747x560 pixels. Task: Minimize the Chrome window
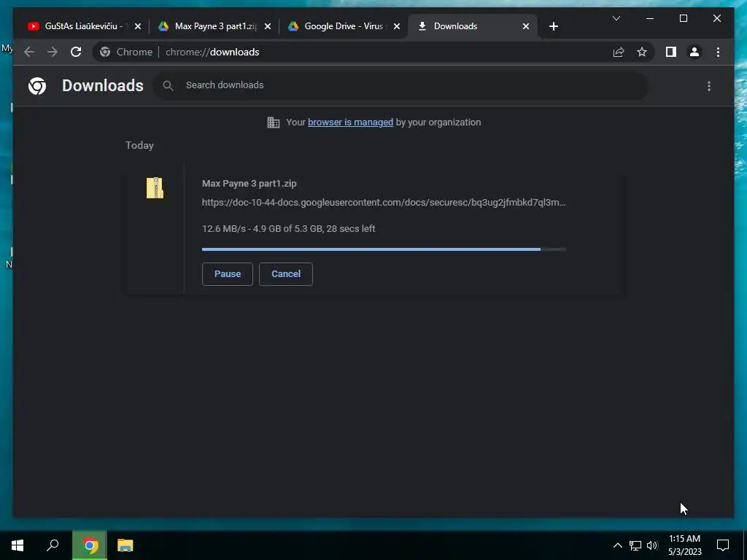coord(650,18)
